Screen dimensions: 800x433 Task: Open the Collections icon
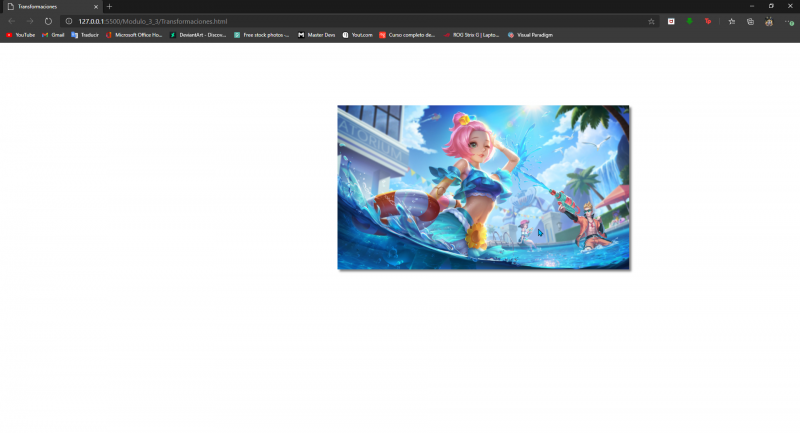tap(750, 21)
